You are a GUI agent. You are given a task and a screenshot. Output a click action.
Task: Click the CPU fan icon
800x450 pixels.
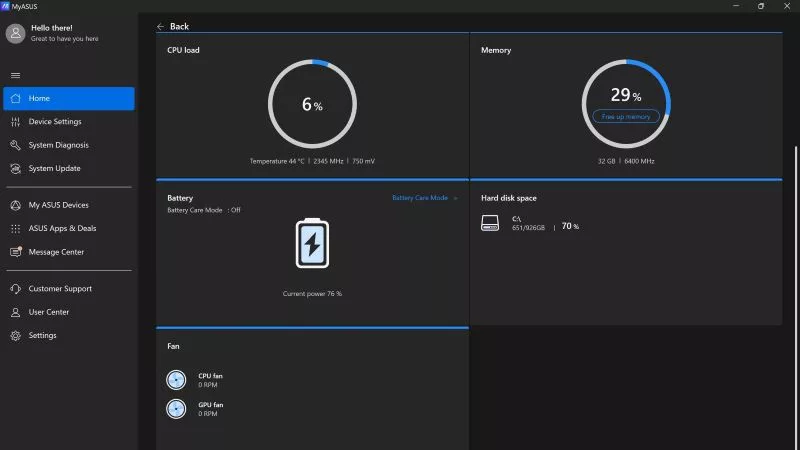pyautogui.click(x=176, y=380)
